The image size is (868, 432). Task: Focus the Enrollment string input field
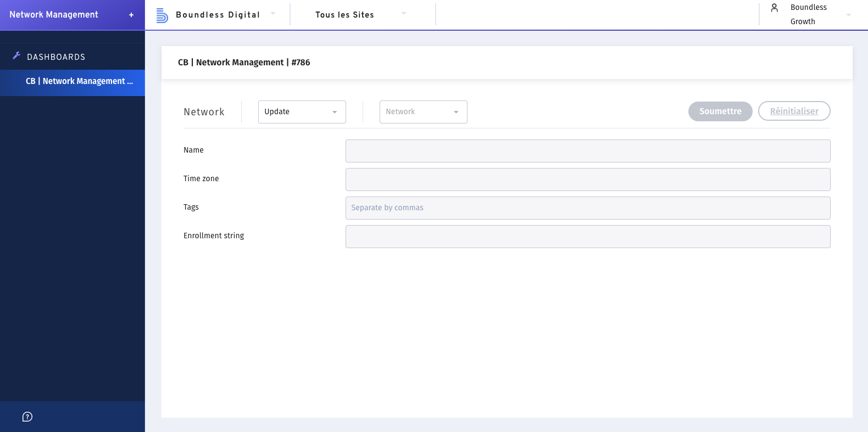point(588,237)
